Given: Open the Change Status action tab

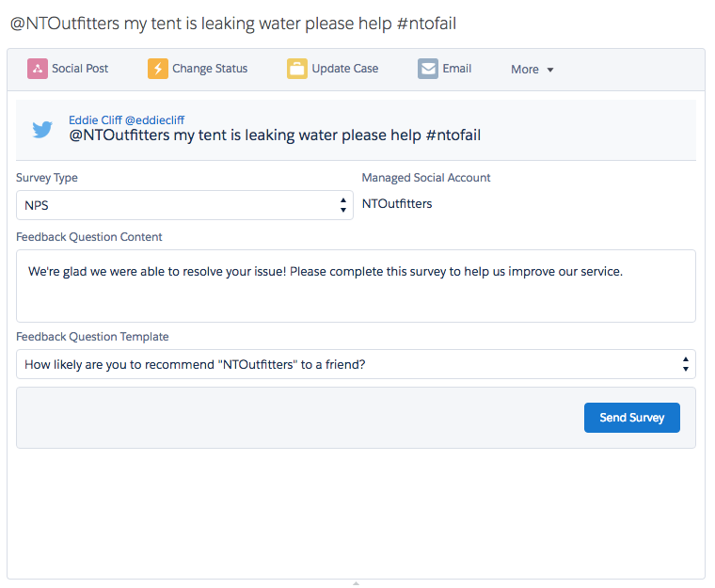Looking at the screenshot, I should [x=210, y=69].
